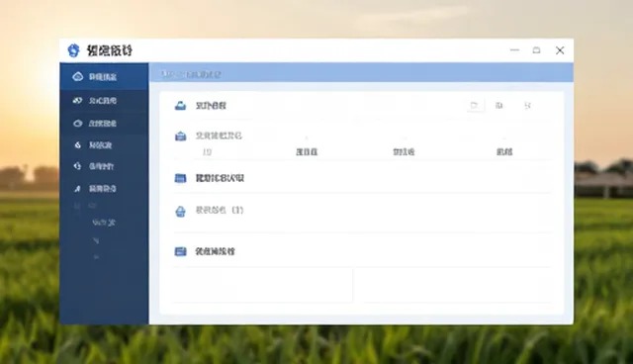Click the blue tray icon of the first content row

pos(180,106)
